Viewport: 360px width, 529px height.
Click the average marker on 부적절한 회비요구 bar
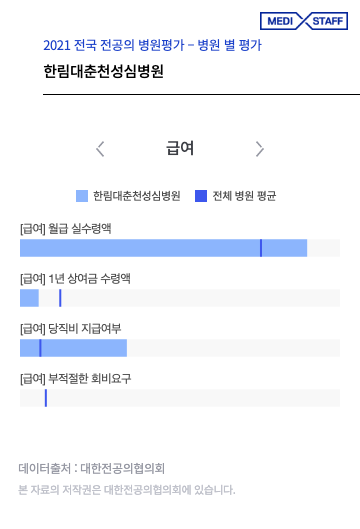click(46, 398)
